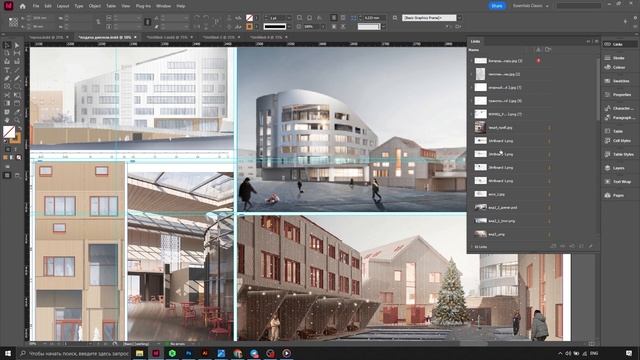
Task: Open the File menu
Action: point(36,6)
